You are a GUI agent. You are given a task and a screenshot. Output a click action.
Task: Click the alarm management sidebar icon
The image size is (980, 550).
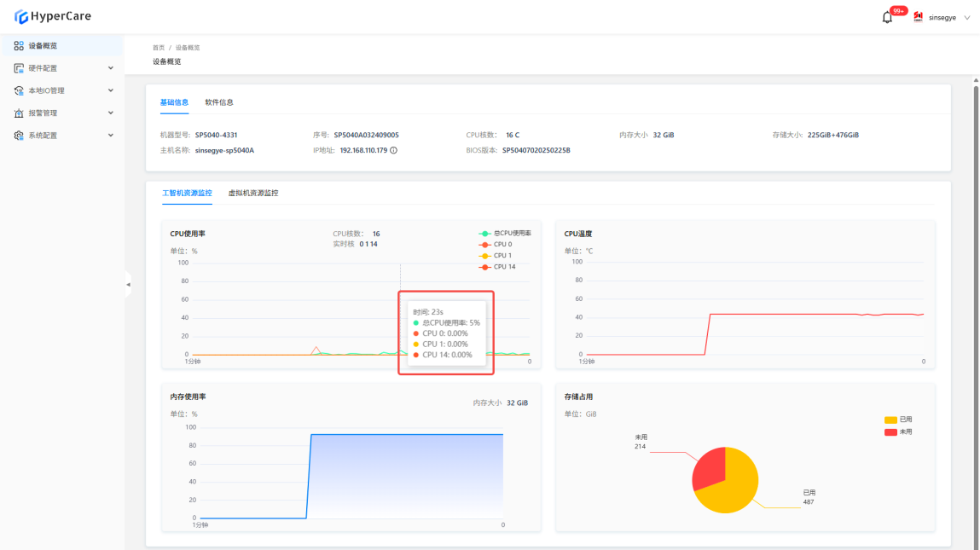pos(19,113)
